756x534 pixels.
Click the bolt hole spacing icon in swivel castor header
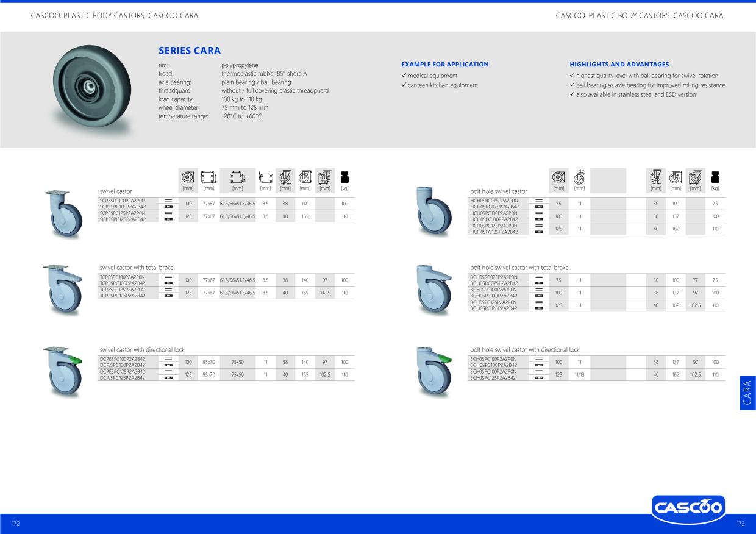(237, 177)
